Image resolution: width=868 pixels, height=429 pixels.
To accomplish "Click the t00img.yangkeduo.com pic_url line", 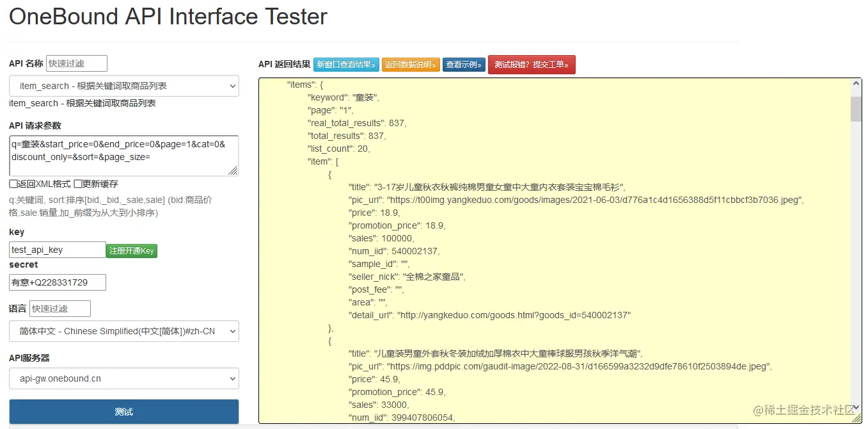I will click(x=576, y=200).
